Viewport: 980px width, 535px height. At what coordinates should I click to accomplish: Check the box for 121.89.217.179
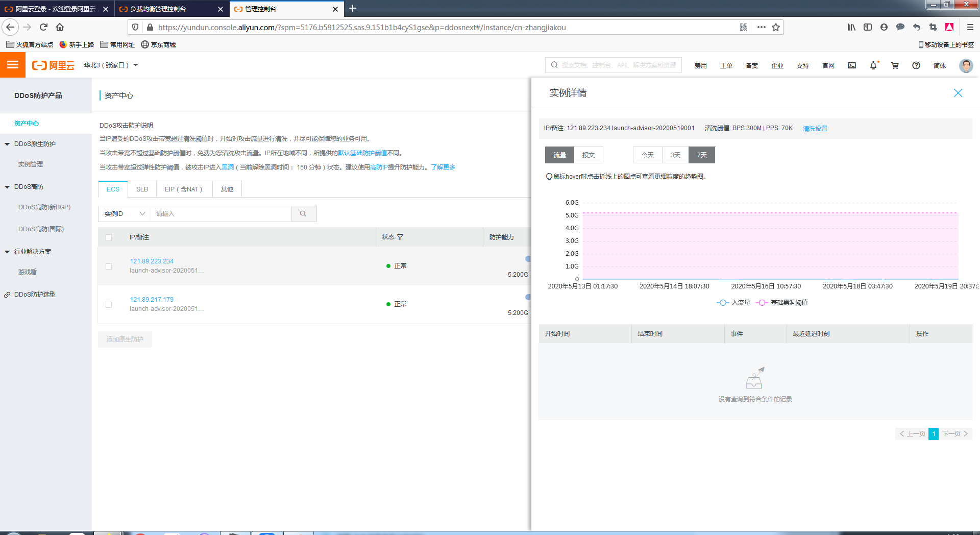[x=109, y=305]
